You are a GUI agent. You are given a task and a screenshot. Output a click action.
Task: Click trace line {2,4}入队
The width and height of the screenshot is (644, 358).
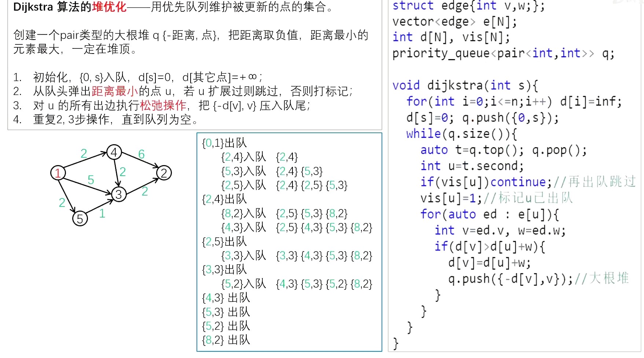(244, 157)
